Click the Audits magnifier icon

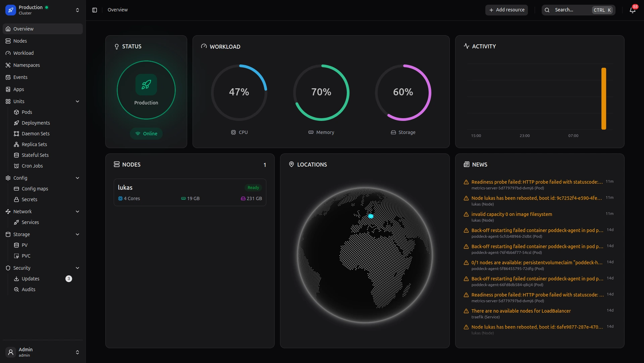pyautogui.click(x=16, y=289)
